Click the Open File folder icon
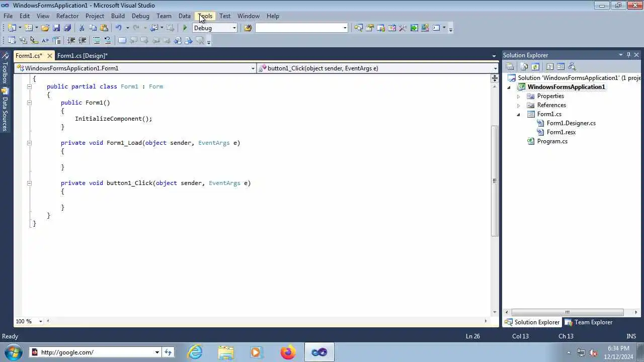 [45, 28]
